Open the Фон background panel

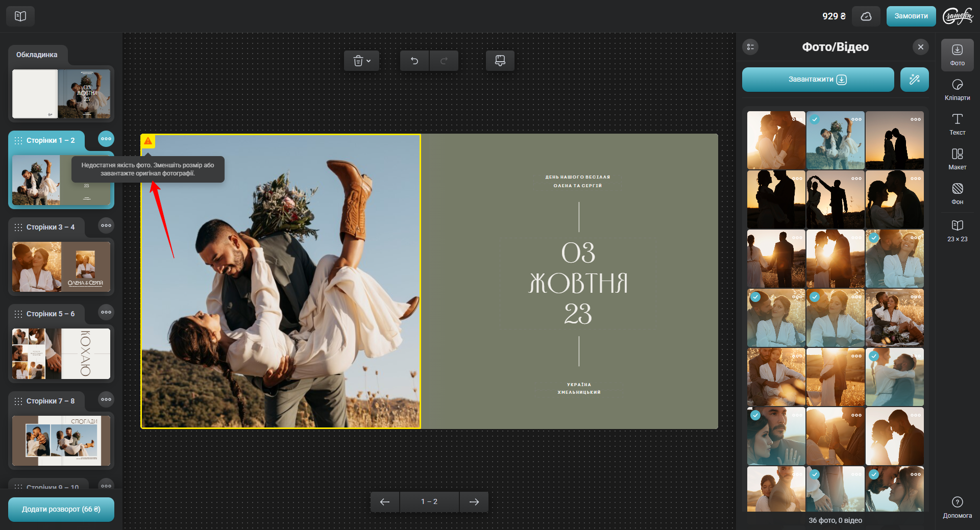click(957, 194)
